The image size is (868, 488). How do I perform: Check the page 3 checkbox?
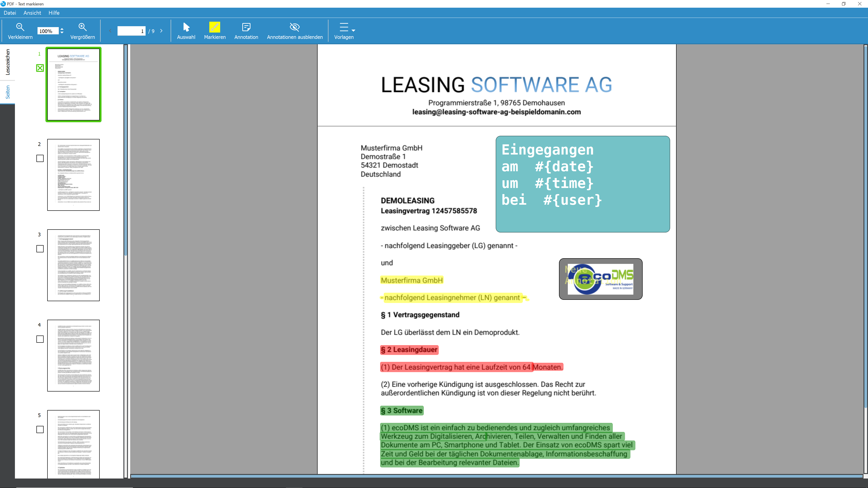pyautogui.click(x=40, y=249)
